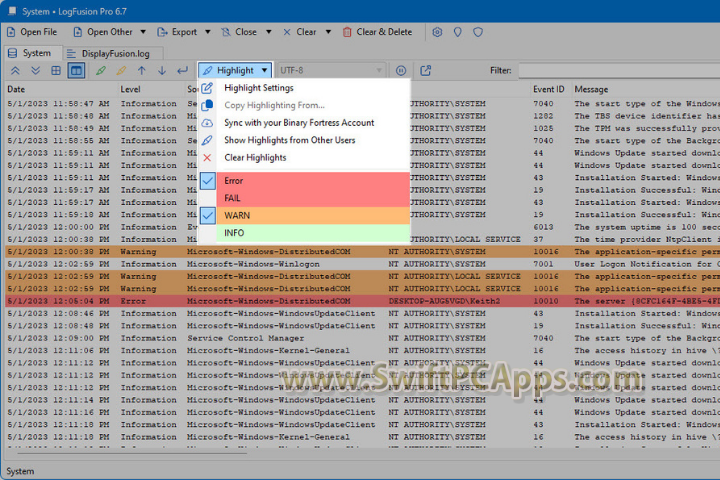Screen dimensions: 720x480
Task: Select event ID 6013 cell
Action: [543, 227]
